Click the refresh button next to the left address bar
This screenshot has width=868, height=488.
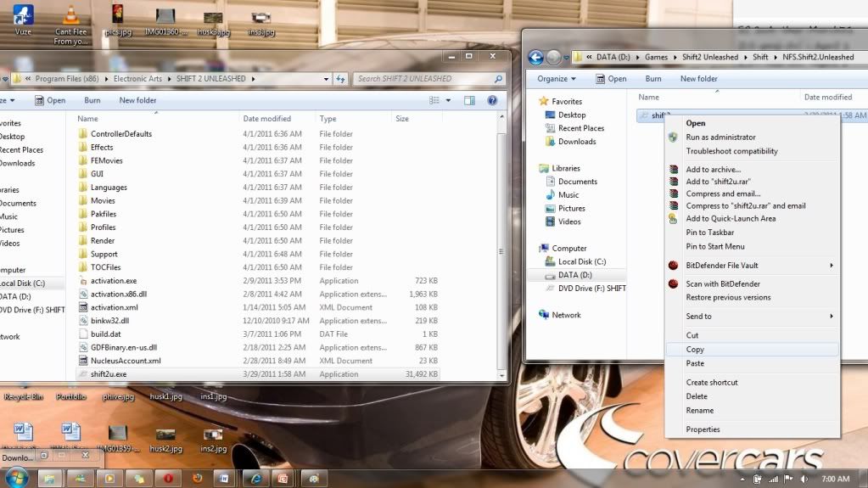point(340,79)
